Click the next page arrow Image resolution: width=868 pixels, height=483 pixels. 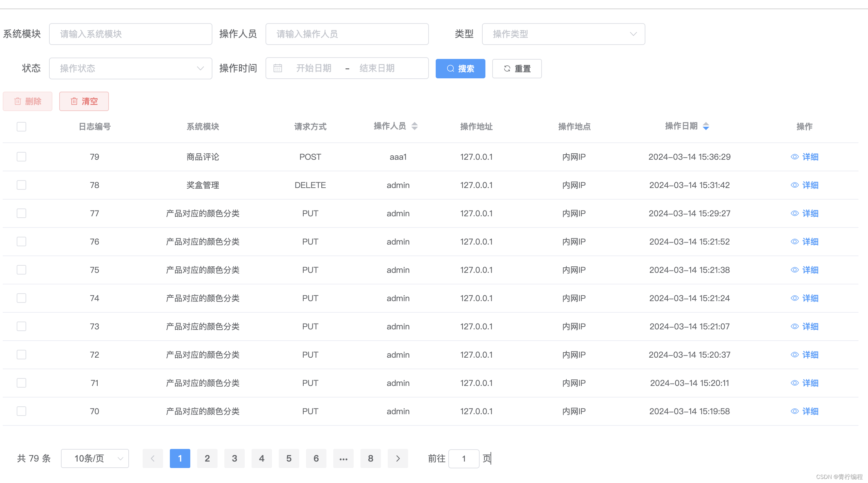click(x=398, y=458)
